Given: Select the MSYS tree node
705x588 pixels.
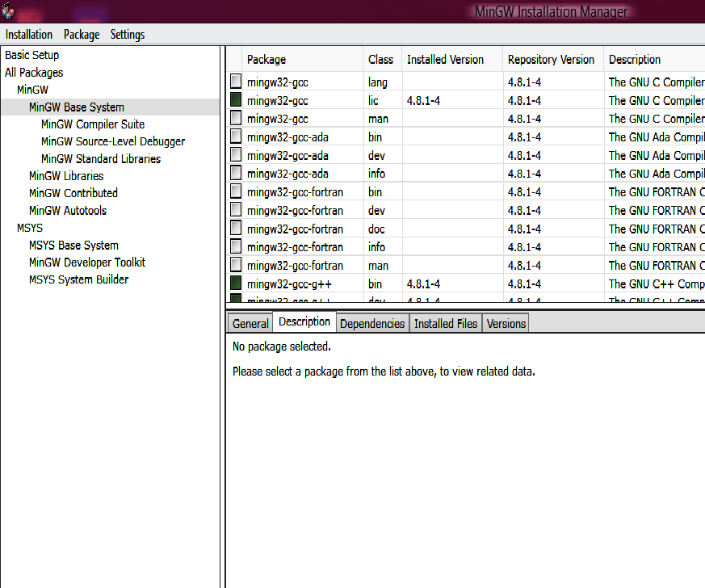Looking at the screenshot, I should 30,228.
